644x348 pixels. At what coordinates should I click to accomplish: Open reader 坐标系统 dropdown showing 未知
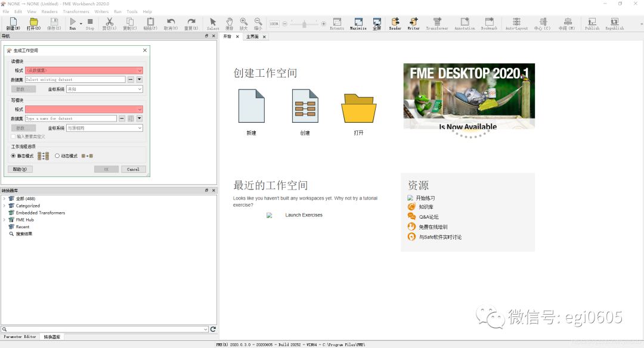pos(104,89)
